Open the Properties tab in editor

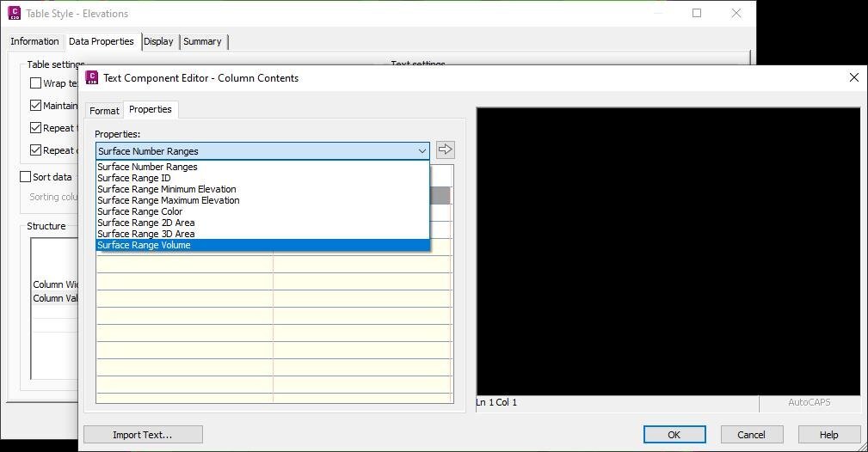[150, 109]
